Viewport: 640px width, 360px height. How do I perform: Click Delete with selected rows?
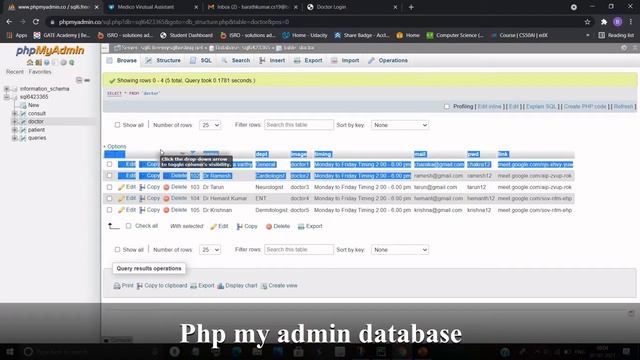(x=278, y=226)
